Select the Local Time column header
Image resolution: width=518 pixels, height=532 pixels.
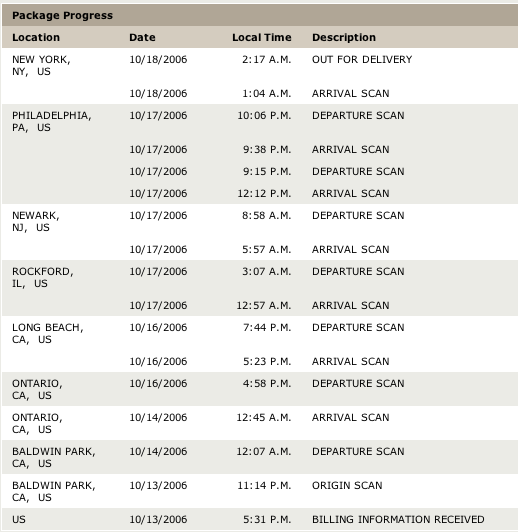point(262,37)
